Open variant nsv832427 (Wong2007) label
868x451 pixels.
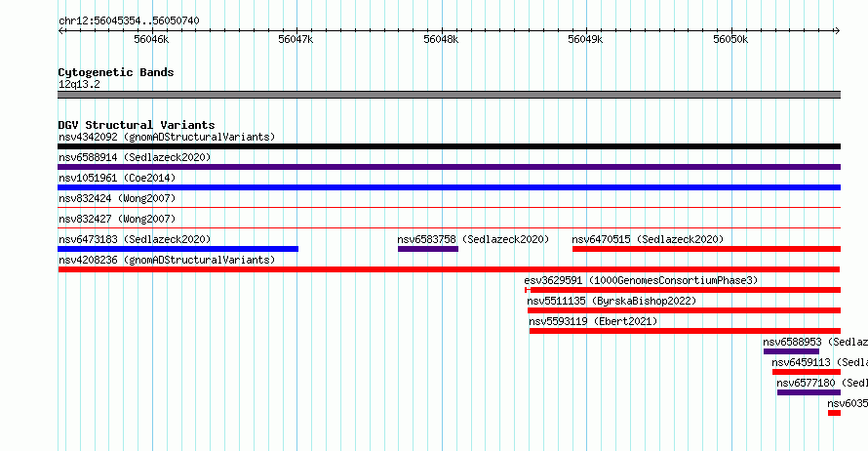117,219
